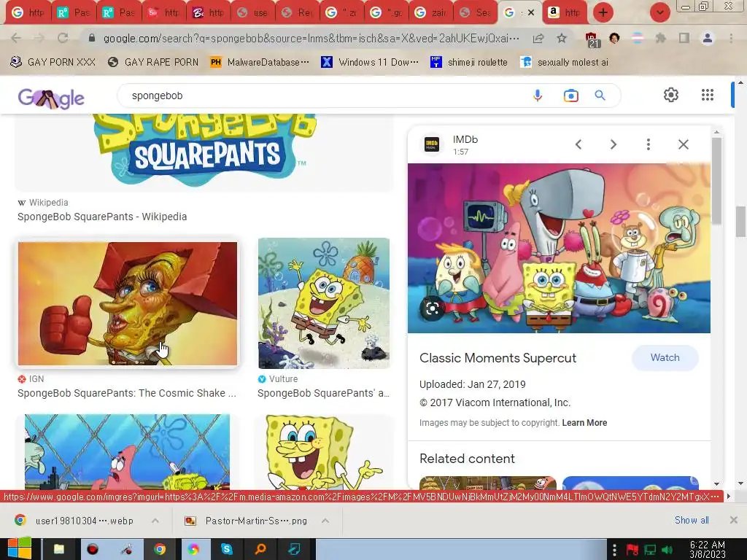Open the Vulture SpongeBob result title
This screenshot has width=747, height=560.
click(323, 393)
